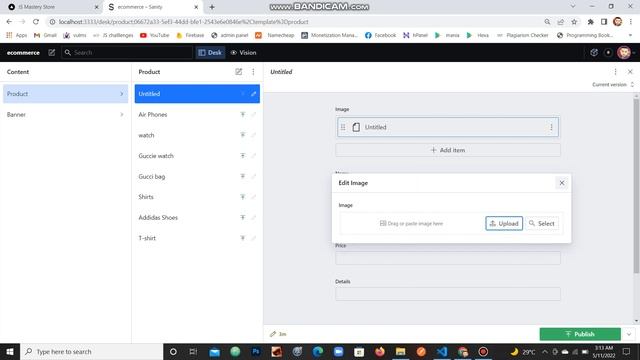Click the document pane vertical scrollbar
The image size is (640, 360).
click(636, 186)
